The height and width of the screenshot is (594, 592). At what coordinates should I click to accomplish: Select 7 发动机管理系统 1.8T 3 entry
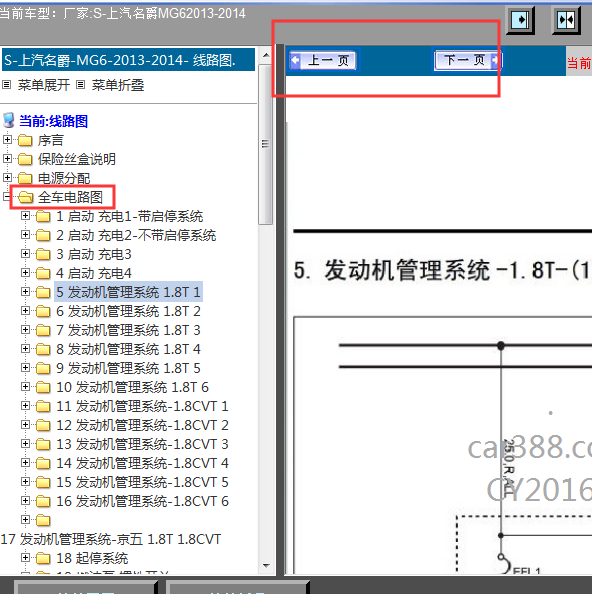[128, 330]
